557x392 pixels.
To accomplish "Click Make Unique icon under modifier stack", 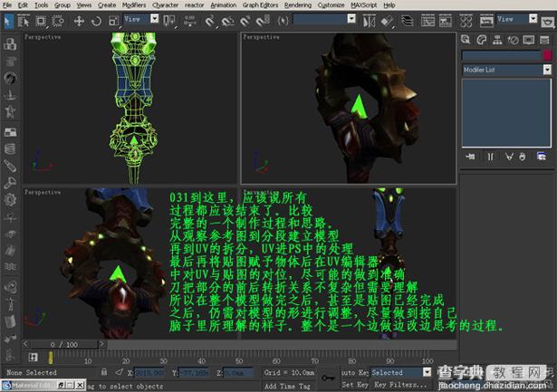I will click(509, 157).
